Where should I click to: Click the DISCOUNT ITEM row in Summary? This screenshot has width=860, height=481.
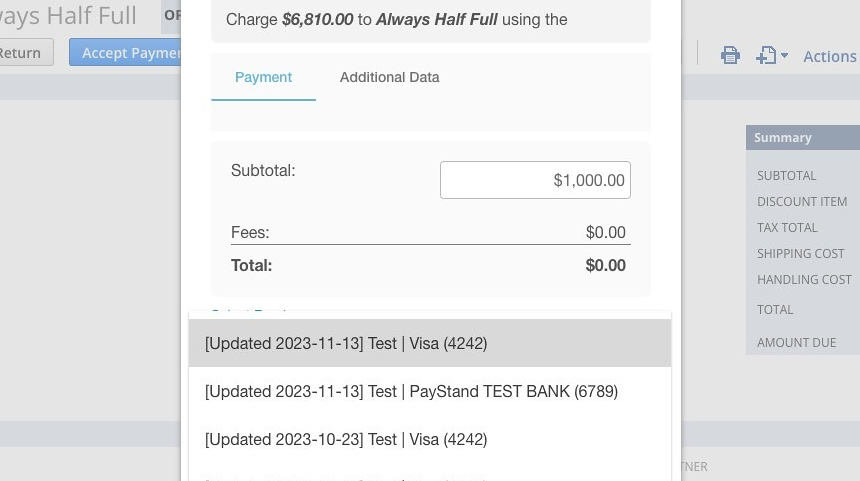[803, 202]
